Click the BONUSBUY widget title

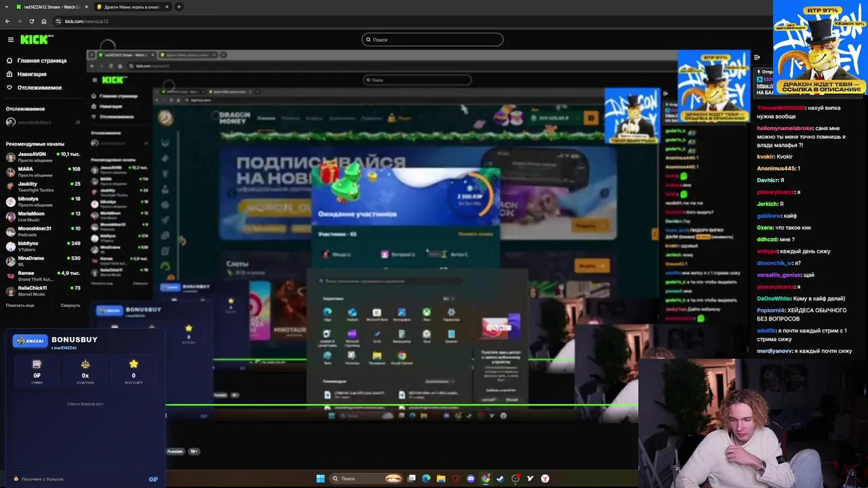tap(75, 340)
